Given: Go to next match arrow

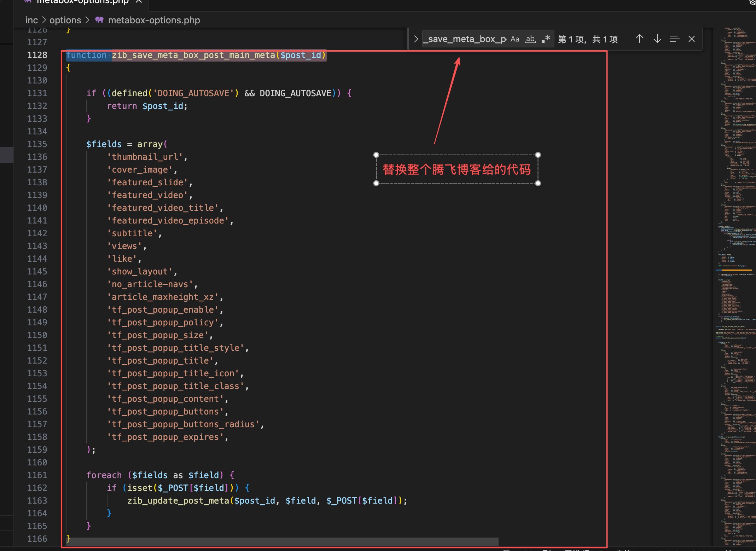Looking at the screenshot, I should click(x=657, y=39).
